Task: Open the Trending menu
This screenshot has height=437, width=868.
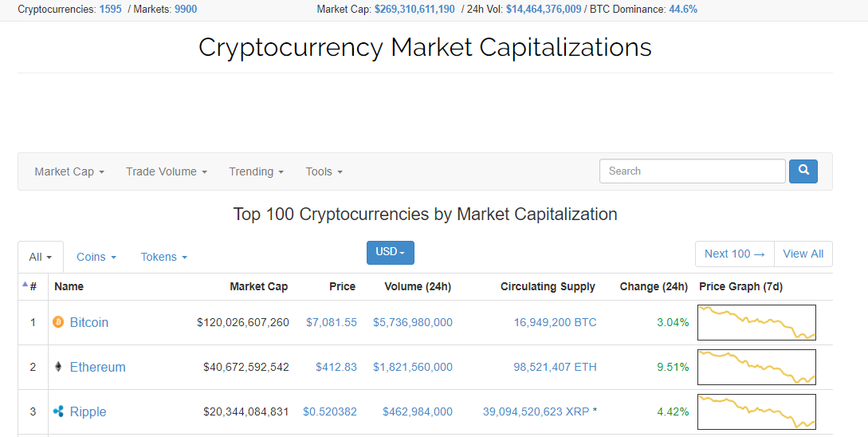Action: pos(257,171)
